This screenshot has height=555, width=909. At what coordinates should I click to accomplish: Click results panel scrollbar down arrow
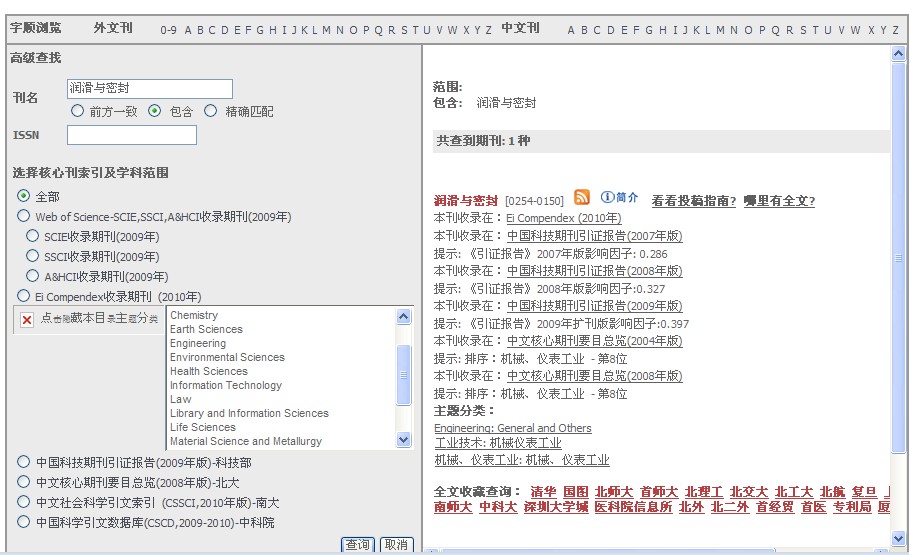click(898, 538)
